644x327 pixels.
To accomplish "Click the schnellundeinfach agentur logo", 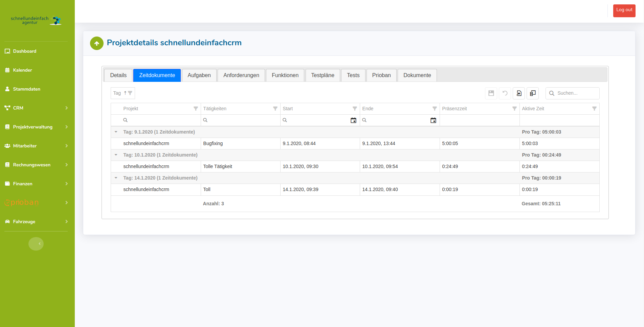I will pos(36,21).
